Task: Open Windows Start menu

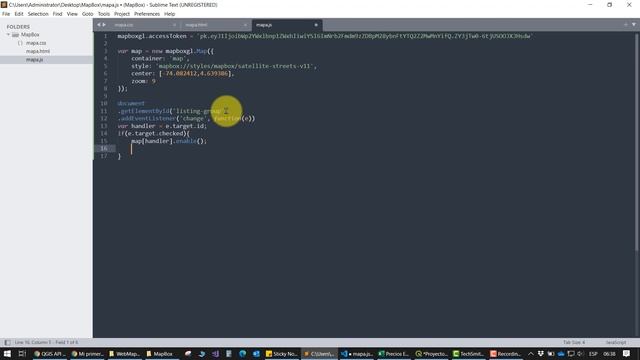Action: coord(7,353)
